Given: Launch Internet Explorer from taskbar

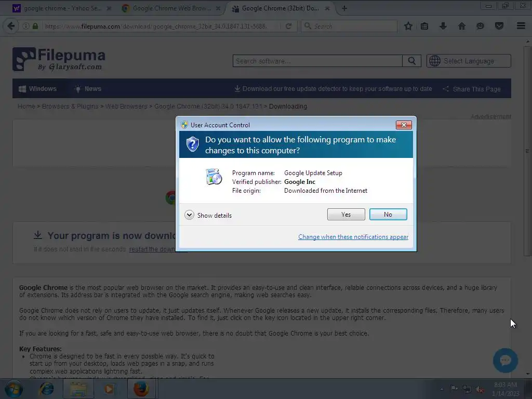Looking at the screenshot, I should 46,389.
